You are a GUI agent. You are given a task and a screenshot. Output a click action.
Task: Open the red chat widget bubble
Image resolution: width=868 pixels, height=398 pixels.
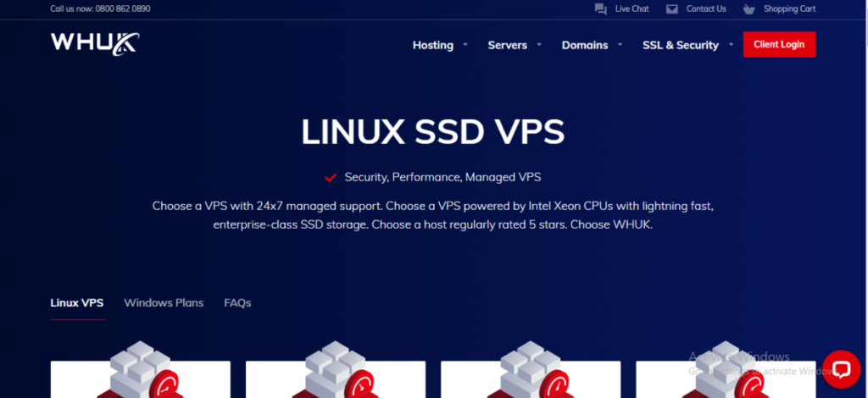click(841, 369)
